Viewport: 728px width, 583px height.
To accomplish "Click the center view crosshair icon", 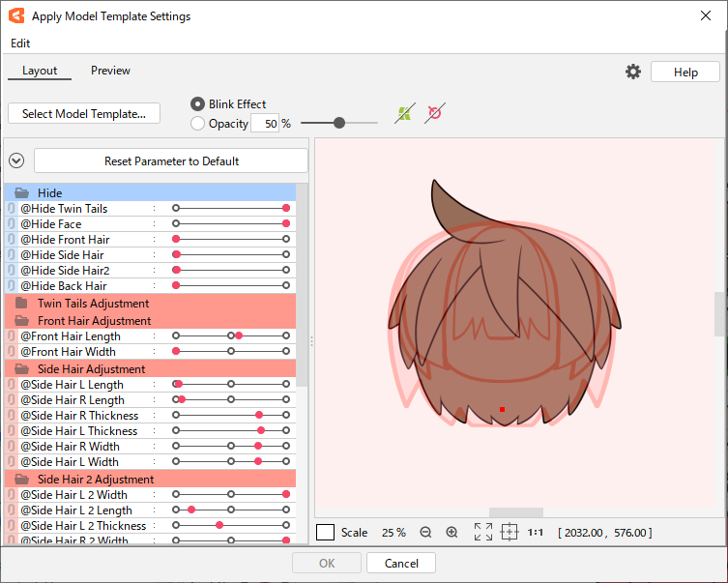I will pos(510,533).
